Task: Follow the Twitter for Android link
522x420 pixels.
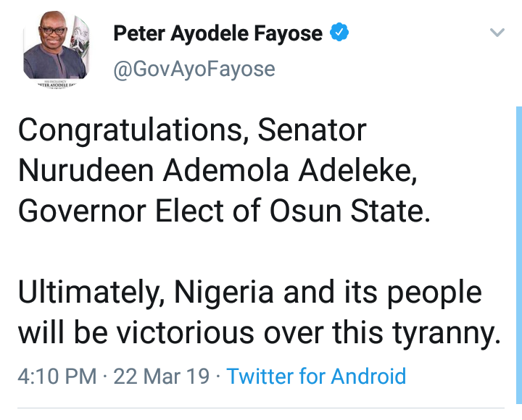Action: click(316, 377)
